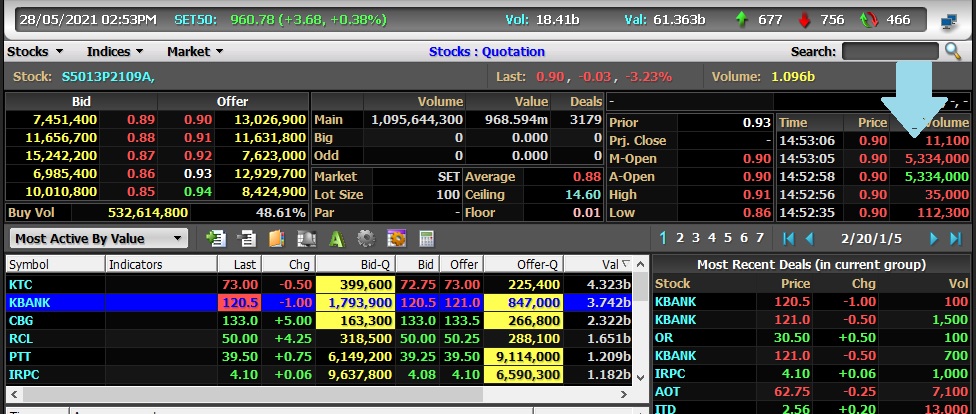Image resolution: width=976 pixels, height=414 pixels.
Task: Select page 5 of the stock list
Action: [x=727, y=237]
